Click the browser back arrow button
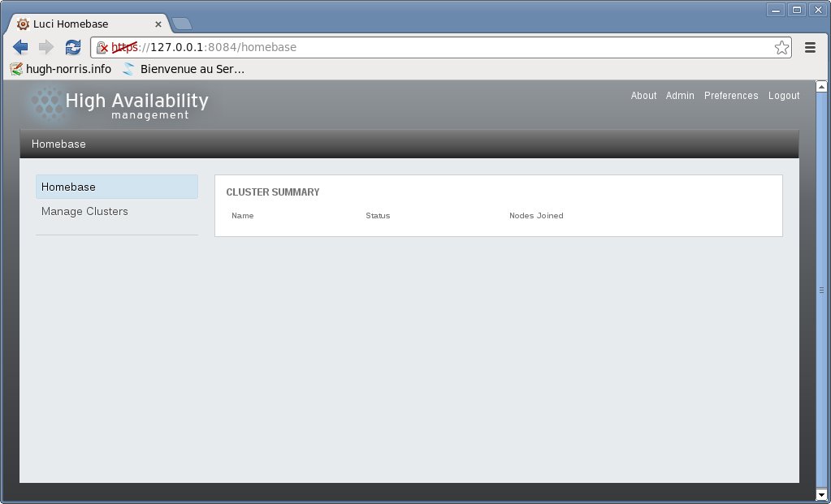 point(20,47)
